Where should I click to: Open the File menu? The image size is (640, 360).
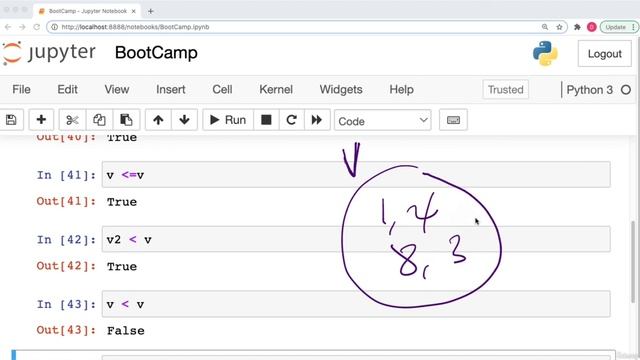[x=21, y=89]
